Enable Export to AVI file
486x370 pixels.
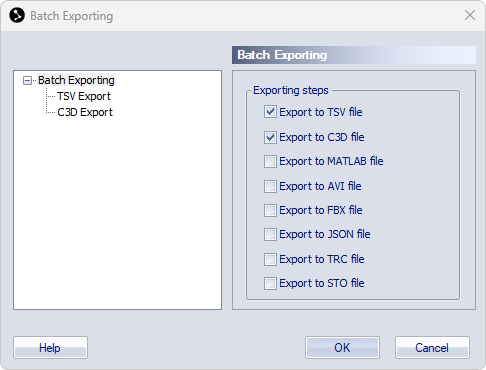(x=270, y=186)
